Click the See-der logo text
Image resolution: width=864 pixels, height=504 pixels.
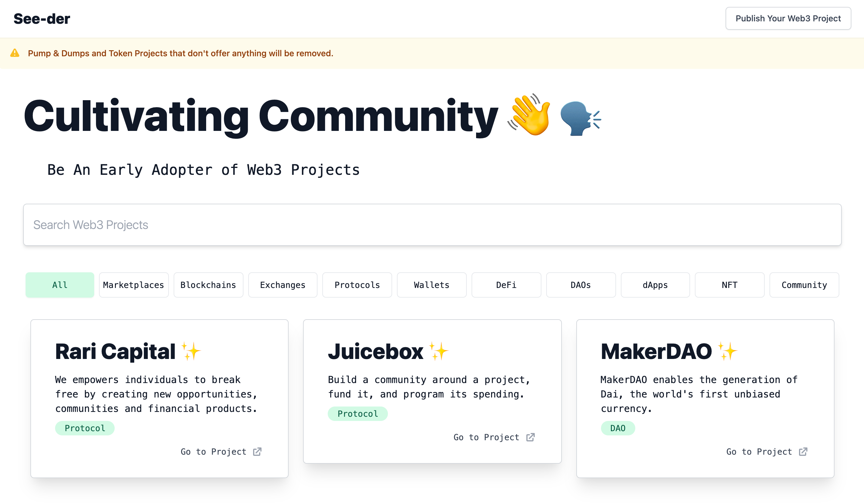(42, 19)
